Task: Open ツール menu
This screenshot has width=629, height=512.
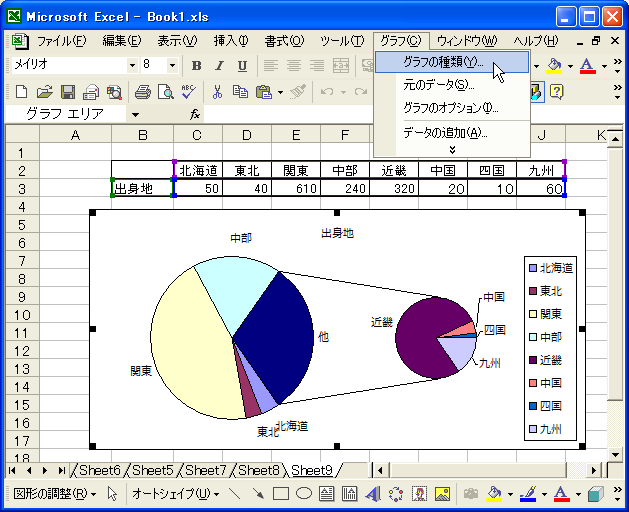Action: pos(342,41)
